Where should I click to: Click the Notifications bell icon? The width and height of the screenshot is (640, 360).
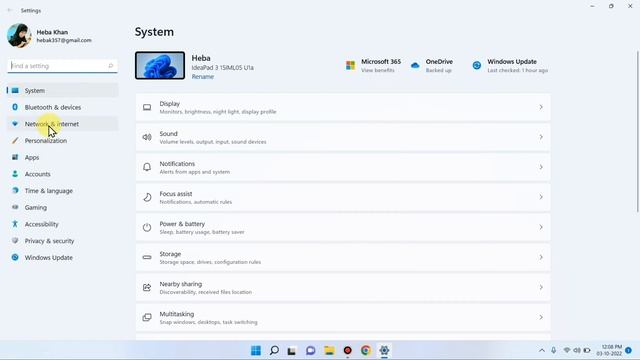[x=147, y=167]
